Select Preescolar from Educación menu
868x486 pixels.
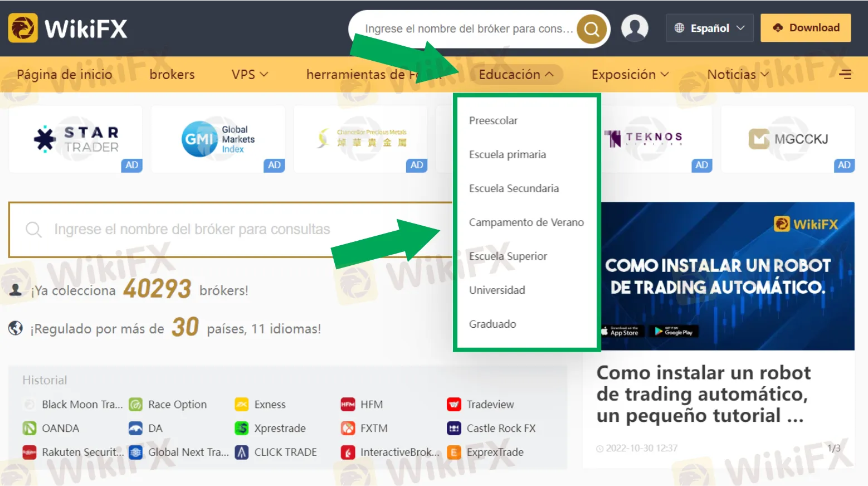[x=493, y=120]
